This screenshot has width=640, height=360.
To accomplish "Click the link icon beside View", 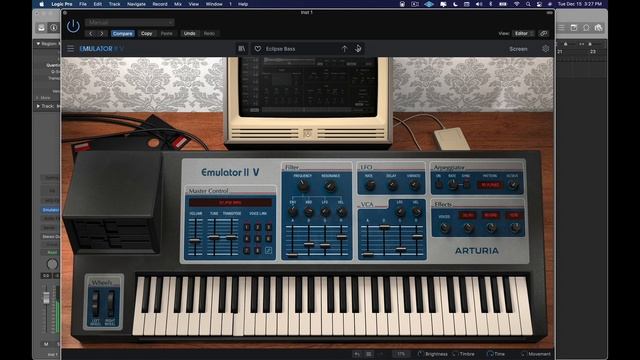I will point(543,33).
